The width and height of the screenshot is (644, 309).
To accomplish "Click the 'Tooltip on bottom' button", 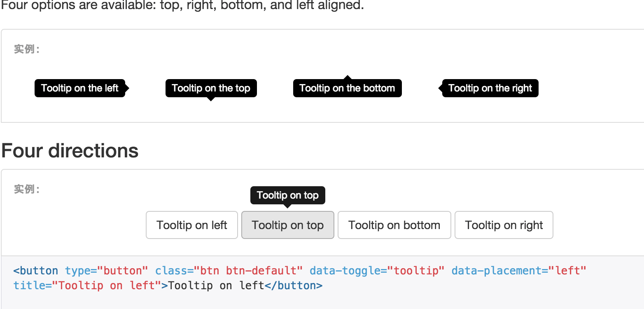I will (394, 225).
